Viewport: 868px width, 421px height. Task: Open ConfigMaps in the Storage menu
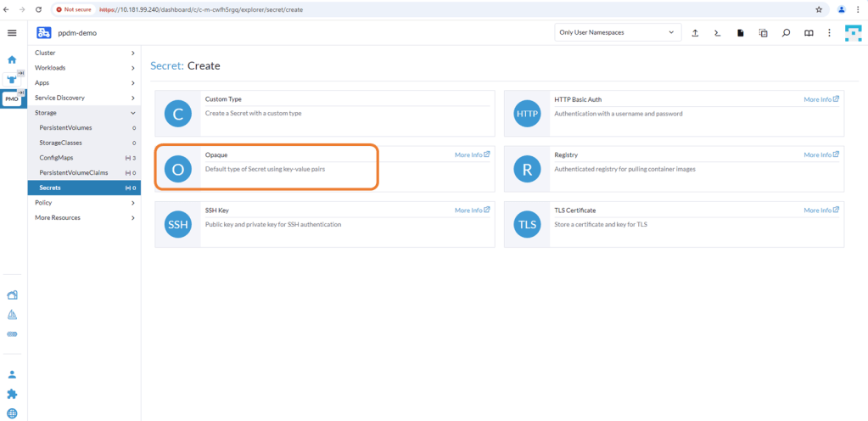[x=58, y=158]
